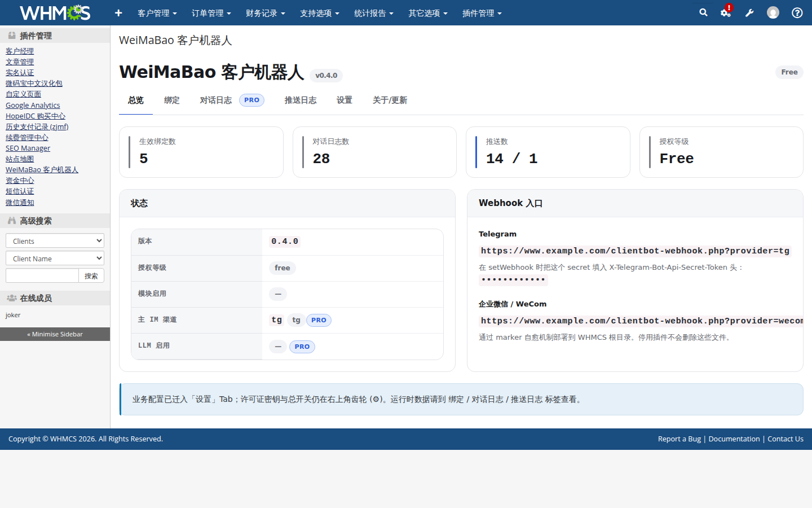Open the 微信通知 sidebar link

pyautogui.click(x=20, y=202)
